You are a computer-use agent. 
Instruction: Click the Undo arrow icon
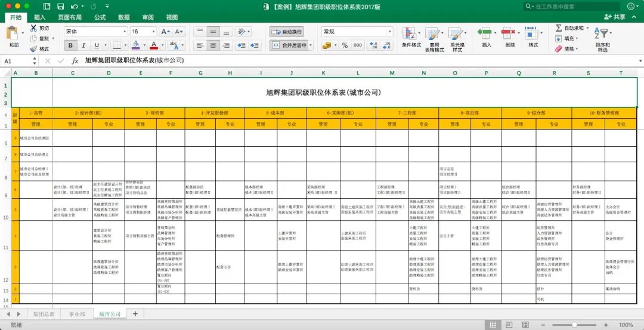click(74, 6)
